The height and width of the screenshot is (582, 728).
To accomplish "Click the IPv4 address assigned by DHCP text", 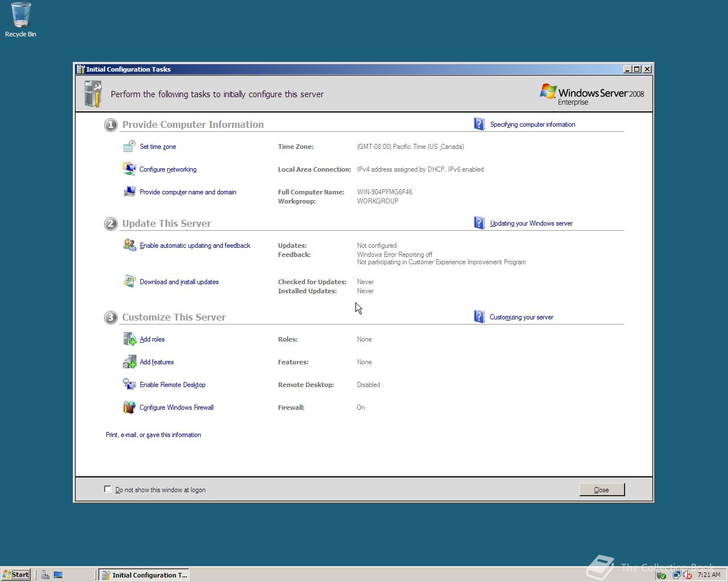I will [x=420, y=169].
